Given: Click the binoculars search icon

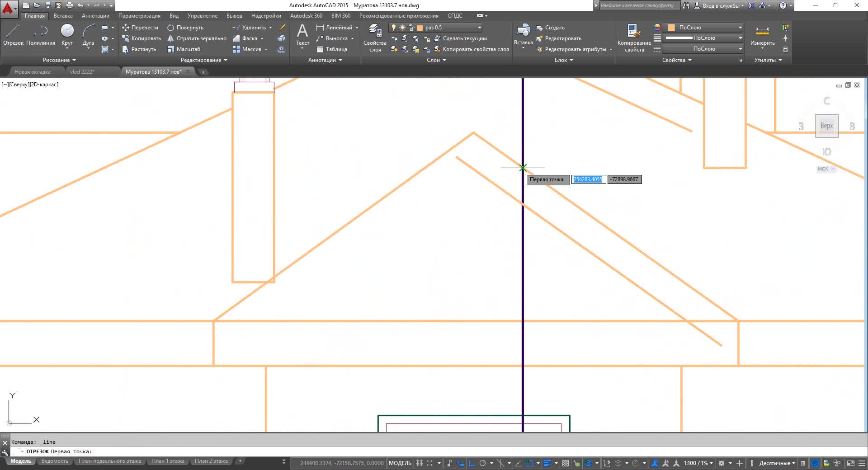Looking at the screenshot, I should tap(686, 5).
